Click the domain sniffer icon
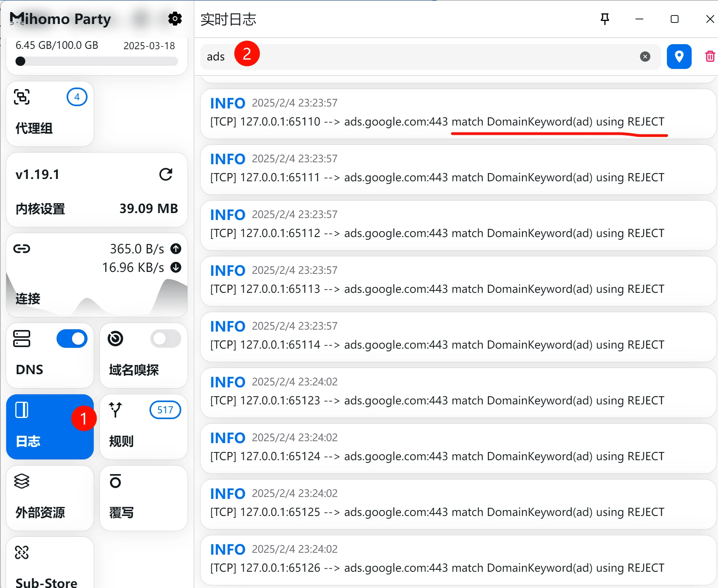The image size is (718, 588). pos(115,339)
